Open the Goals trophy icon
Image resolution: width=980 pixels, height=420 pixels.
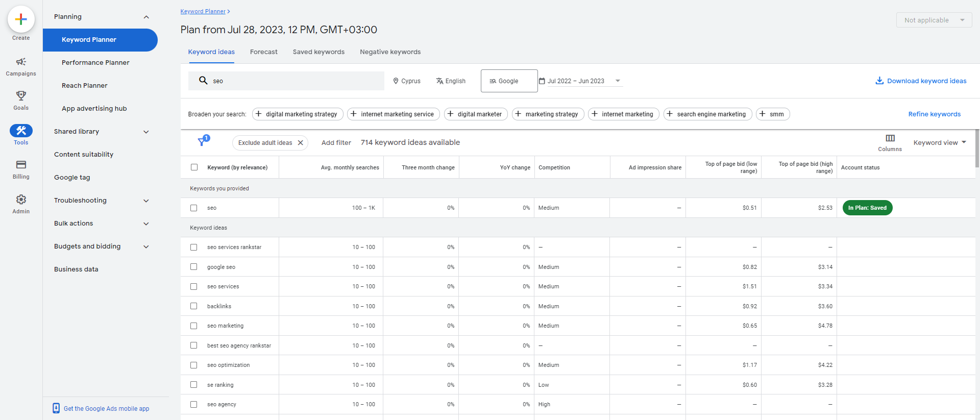pyautogui.click(x=21, y=95)
